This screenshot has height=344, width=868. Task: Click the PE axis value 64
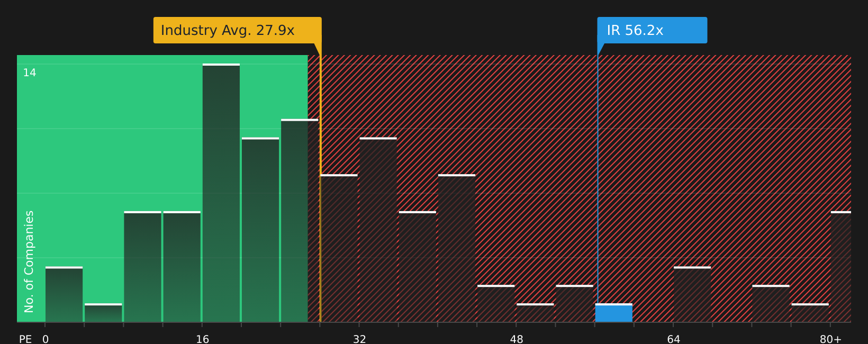[x=673, y=339]
